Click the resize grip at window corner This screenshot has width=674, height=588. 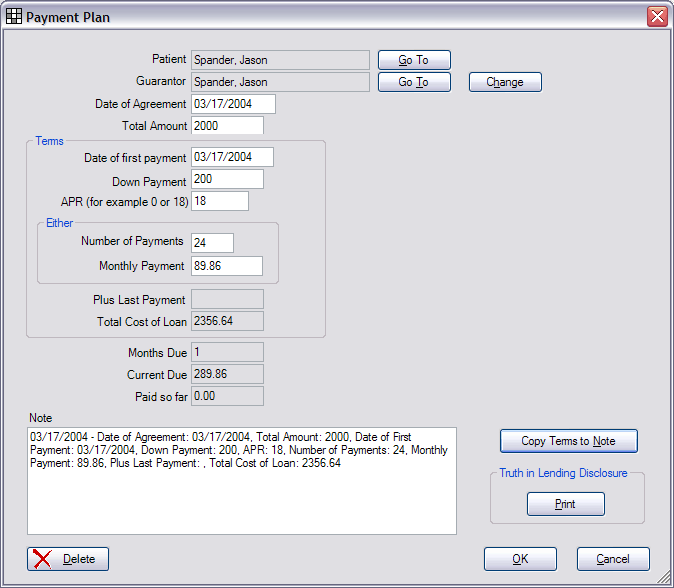(x=665, y=579)
